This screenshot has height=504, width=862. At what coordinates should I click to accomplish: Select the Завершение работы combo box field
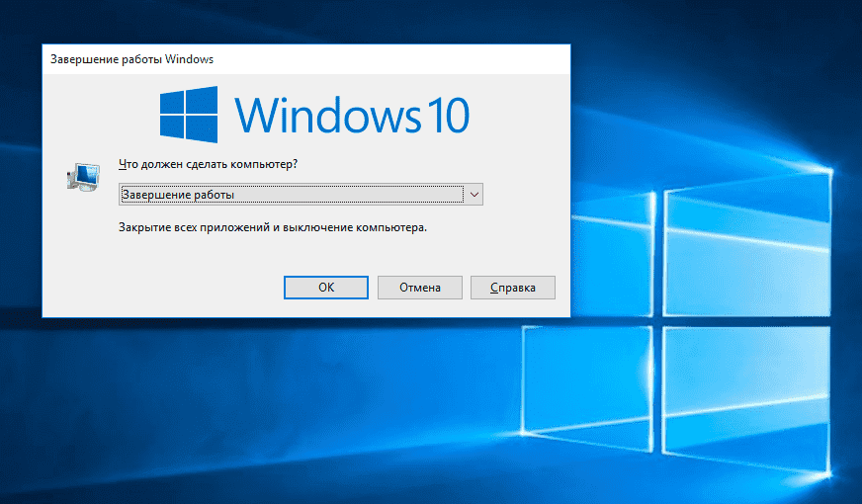pos(301,195)
